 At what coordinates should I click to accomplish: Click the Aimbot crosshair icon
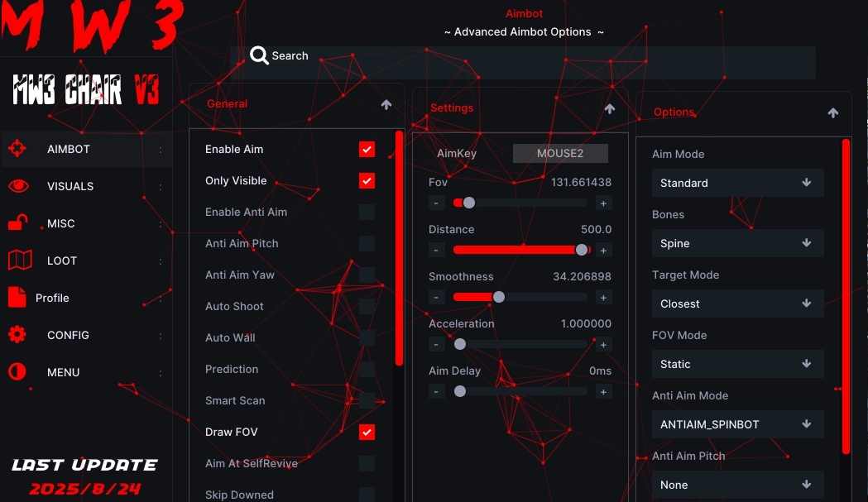pyautogui.click(x=17, y=149)
